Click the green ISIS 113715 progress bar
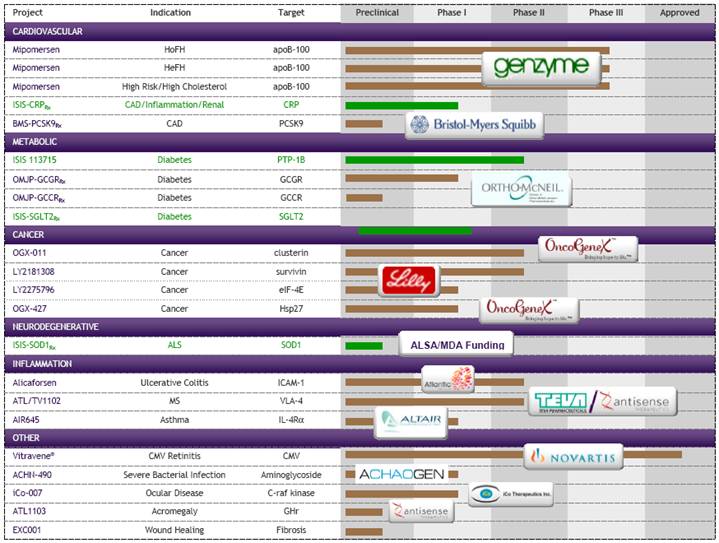 [x=434, y=160]
